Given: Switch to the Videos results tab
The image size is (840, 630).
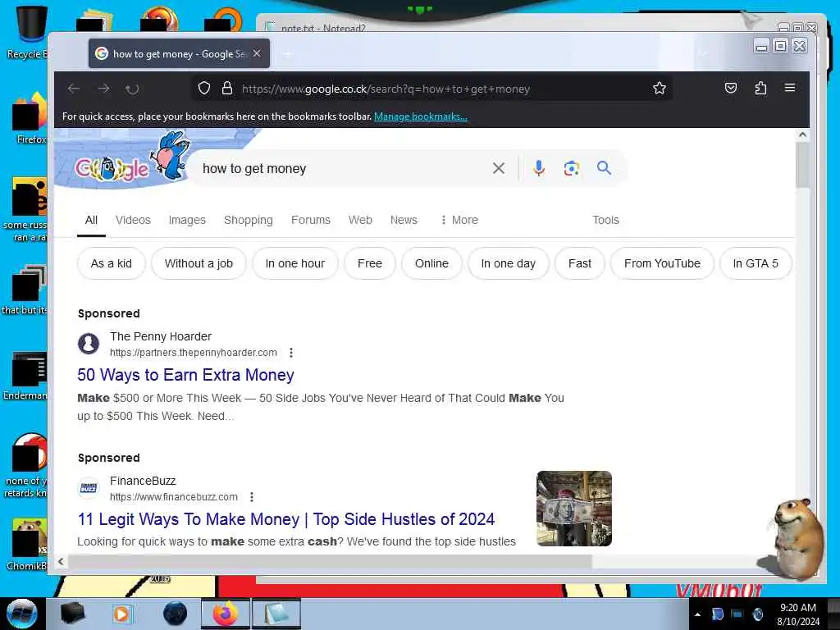Looking at the screenshot, I should 133,220.
